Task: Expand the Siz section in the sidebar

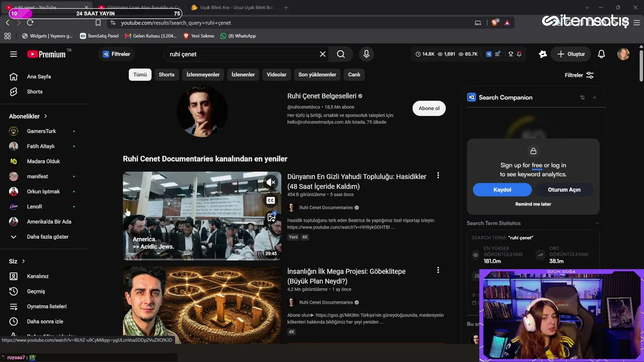Action: point(17,261)
